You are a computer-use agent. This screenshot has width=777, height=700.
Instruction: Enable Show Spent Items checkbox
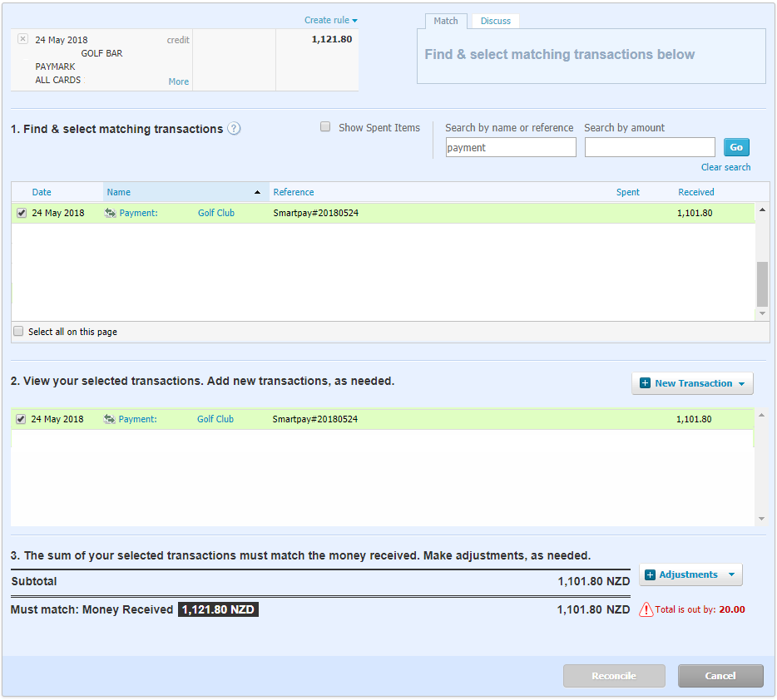pos(325,127)
